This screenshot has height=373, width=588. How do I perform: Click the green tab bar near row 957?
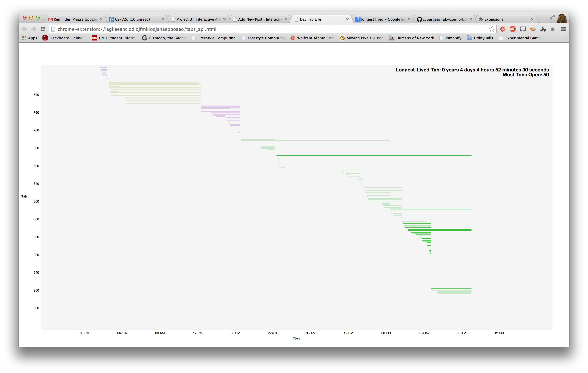[x=451, y=288]
